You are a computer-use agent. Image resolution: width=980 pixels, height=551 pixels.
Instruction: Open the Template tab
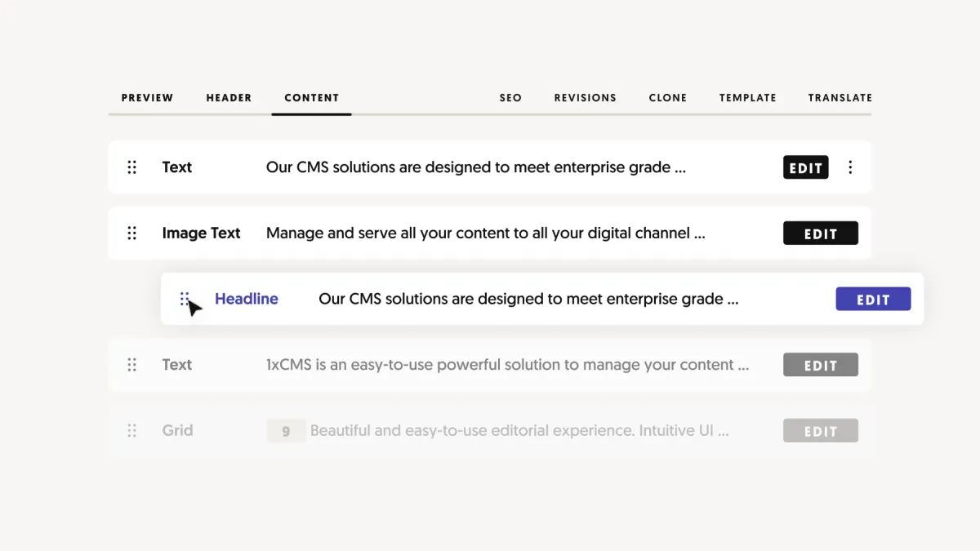pyautogui.click(x=748, y=98)
